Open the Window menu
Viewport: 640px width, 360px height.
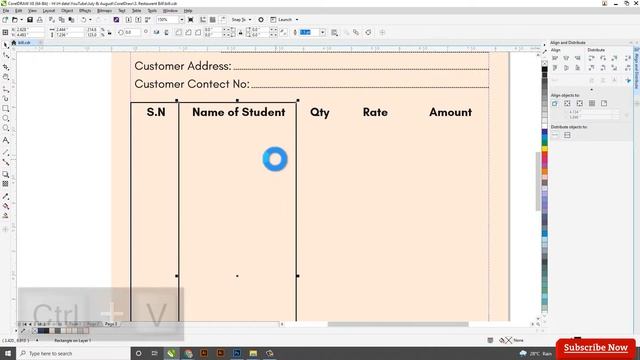point(170,11)
